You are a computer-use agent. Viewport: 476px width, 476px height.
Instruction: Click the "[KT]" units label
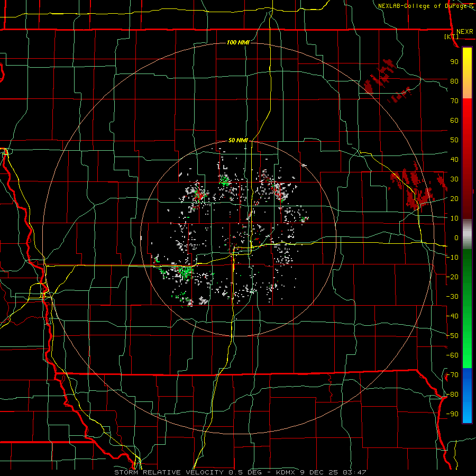452,36
